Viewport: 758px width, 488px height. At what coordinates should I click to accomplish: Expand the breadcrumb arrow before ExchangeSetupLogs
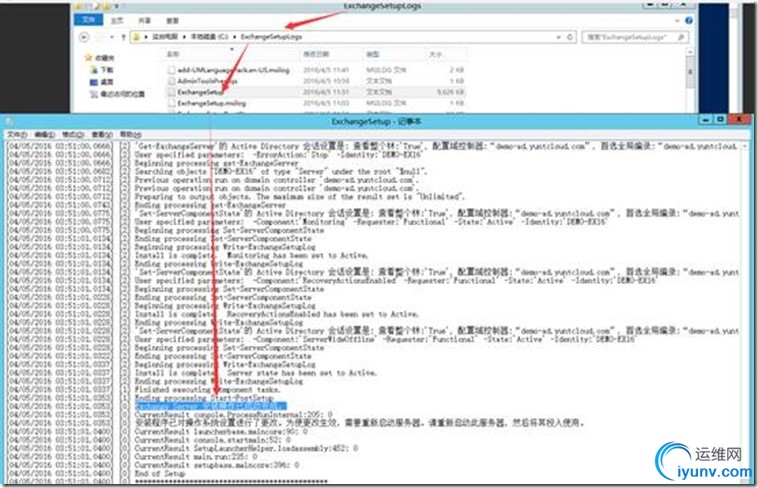(235, 37)
